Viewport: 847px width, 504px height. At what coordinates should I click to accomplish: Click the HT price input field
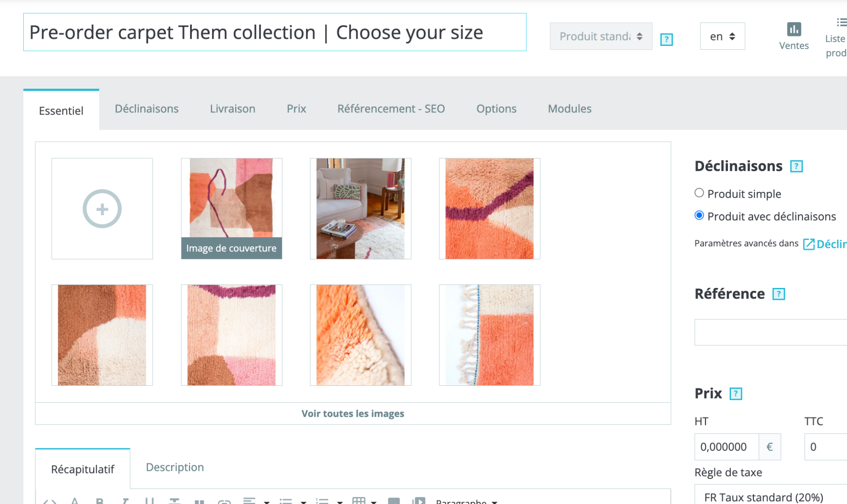pyautogui.click(x=727, y=447)
